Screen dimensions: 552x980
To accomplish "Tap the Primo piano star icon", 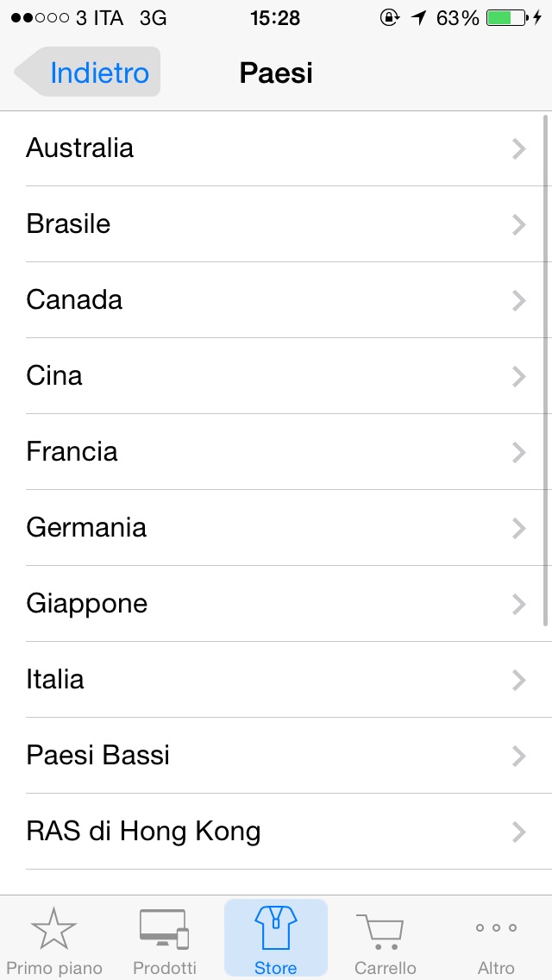I will pos(53,928).
